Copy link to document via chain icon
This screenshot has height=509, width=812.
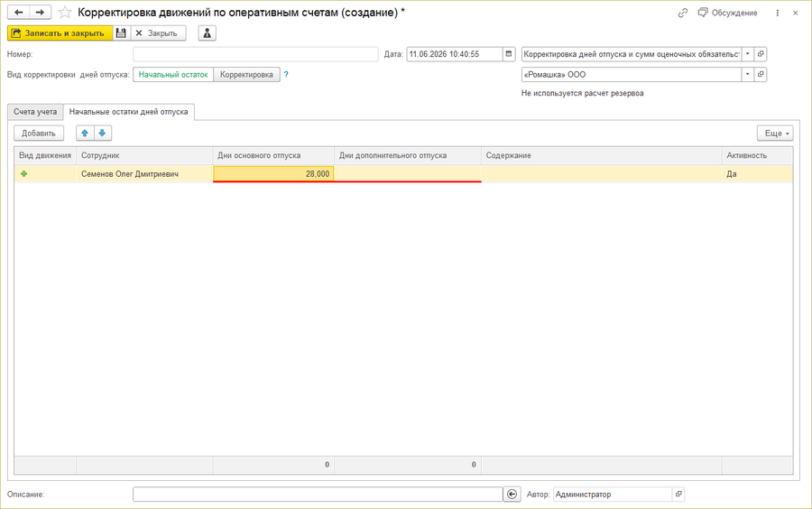click(683, 13)
